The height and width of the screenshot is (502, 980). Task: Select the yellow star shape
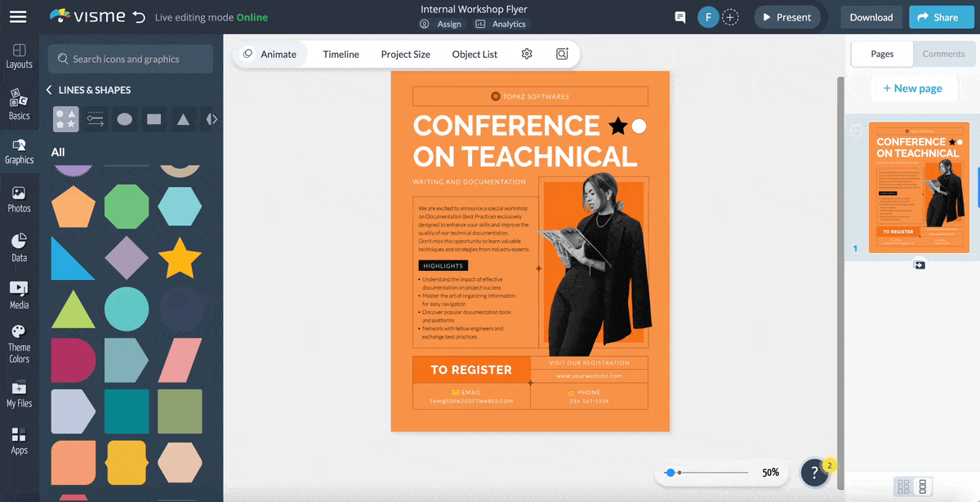180,257
